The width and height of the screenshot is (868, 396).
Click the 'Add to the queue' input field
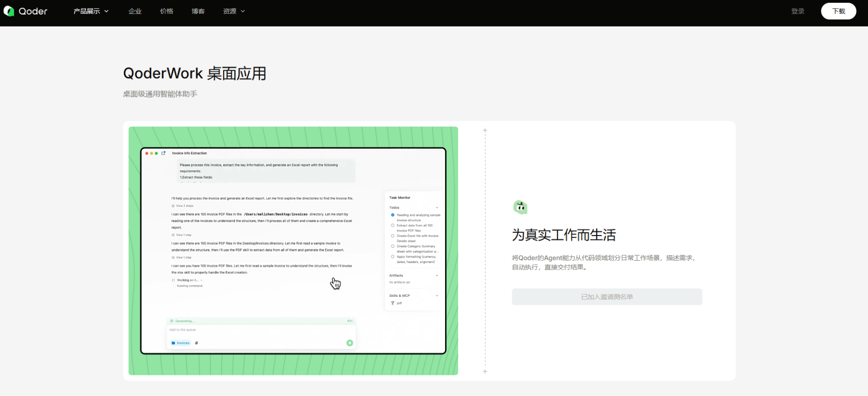point(261,330)
